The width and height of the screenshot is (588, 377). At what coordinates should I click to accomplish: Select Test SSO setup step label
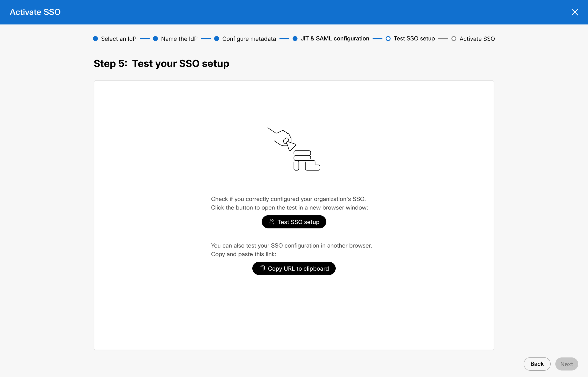414,39
